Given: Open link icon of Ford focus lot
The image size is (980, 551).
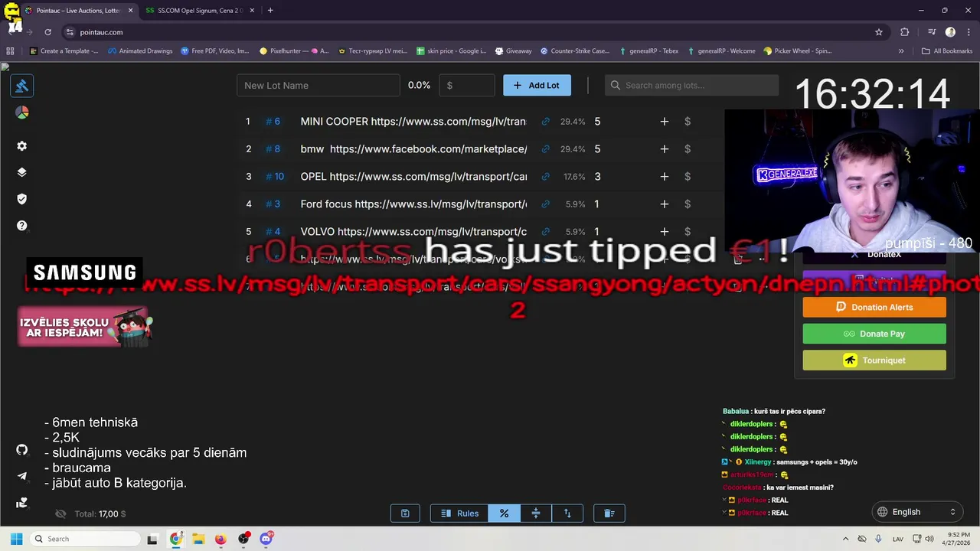Looking at the screenshot, I should click(545, 204).
